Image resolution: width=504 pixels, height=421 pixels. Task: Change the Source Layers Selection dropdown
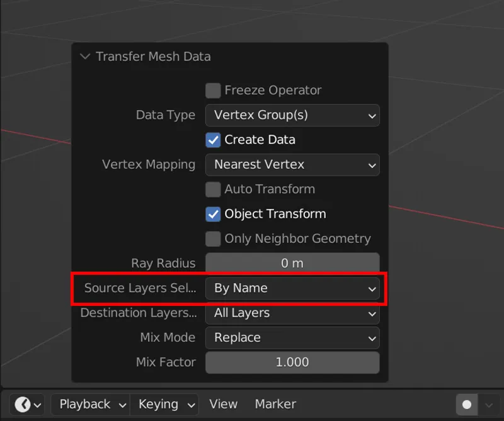[x=292, y=288]
